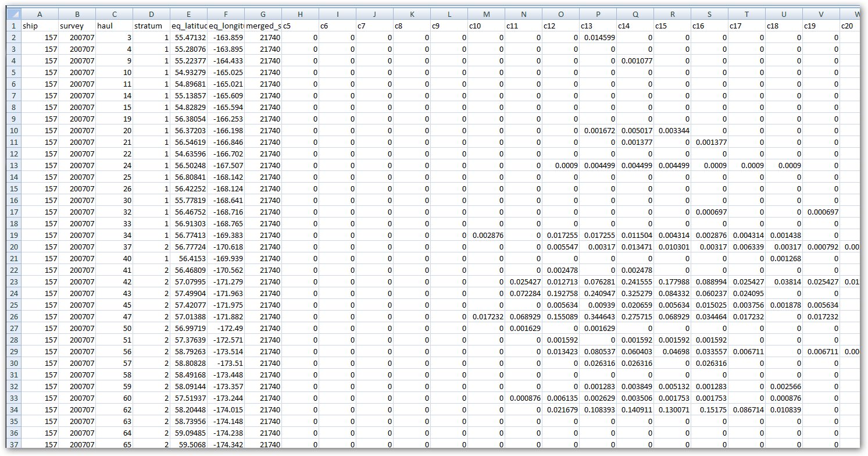868x456 pixels.
Task: Select row 37 header
Action: click(13, 444)
